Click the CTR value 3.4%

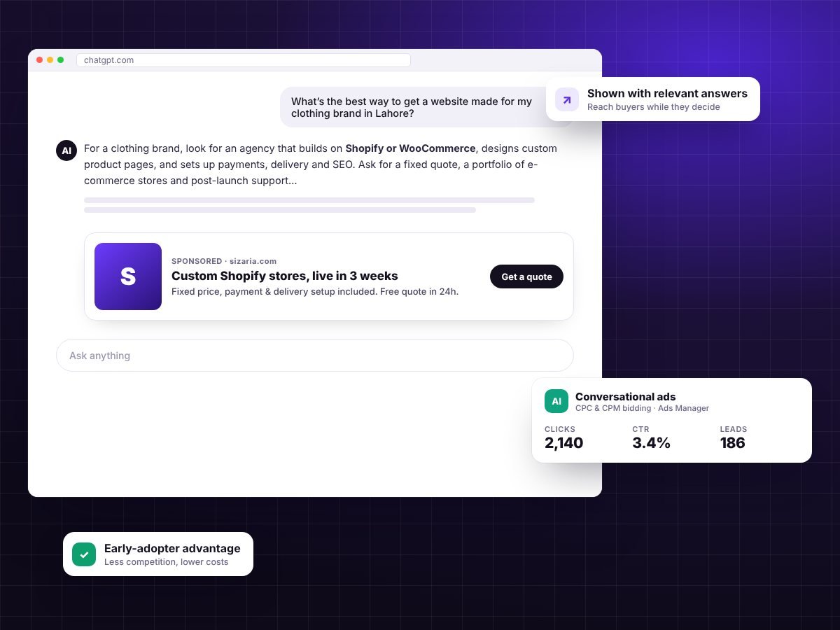pyautogui.click(x=651, y=443)
